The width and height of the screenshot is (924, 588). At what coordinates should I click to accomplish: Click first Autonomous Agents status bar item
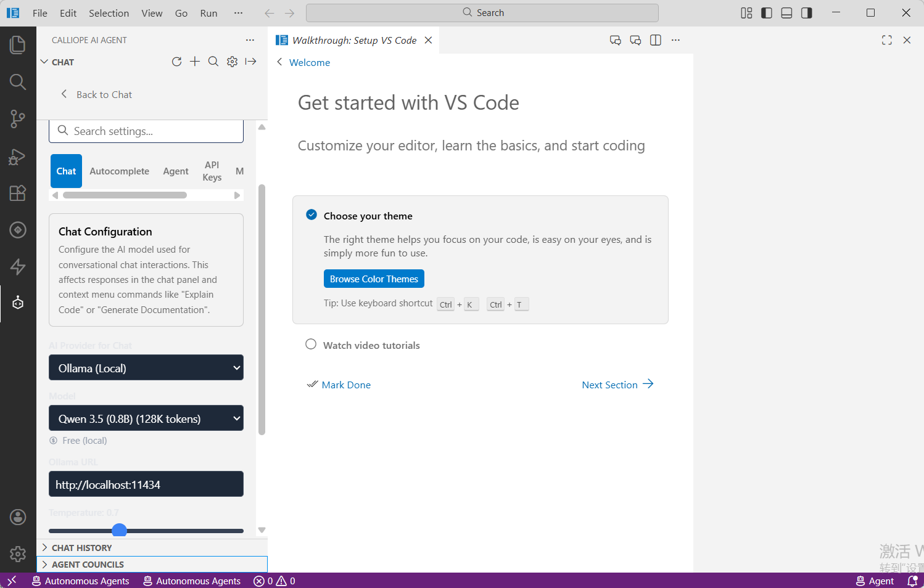click(80, 581)
